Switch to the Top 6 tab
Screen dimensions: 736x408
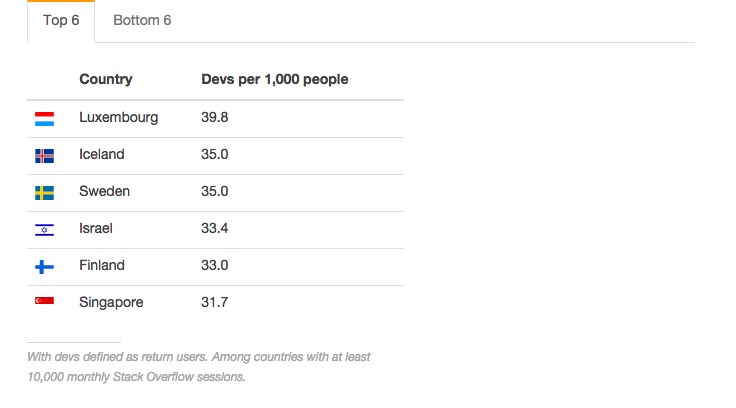61,21
